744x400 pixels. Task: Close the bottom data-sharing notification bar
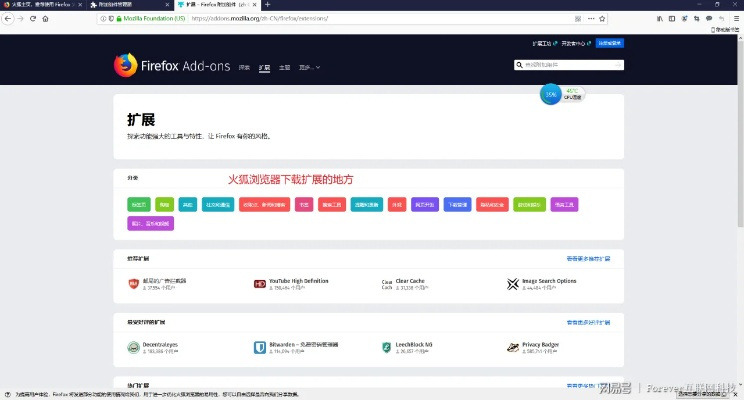click(x=735, y=394)
